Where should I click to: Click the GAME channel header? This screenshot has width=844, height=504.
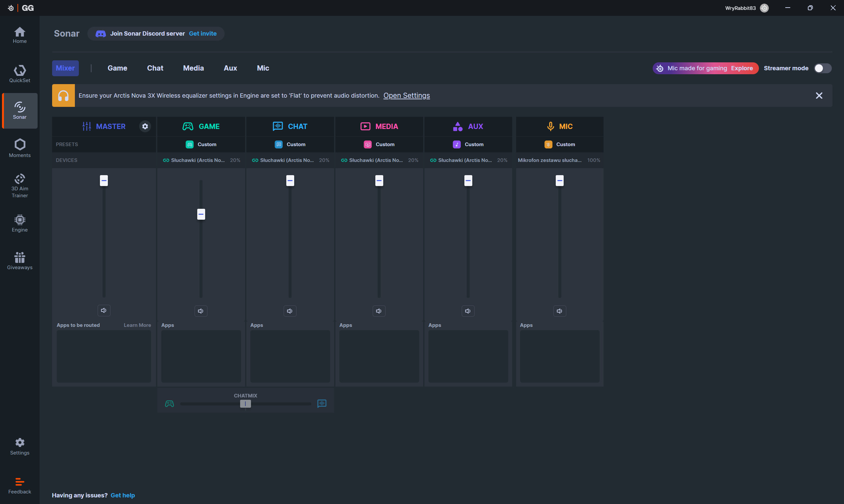point(201,126)
